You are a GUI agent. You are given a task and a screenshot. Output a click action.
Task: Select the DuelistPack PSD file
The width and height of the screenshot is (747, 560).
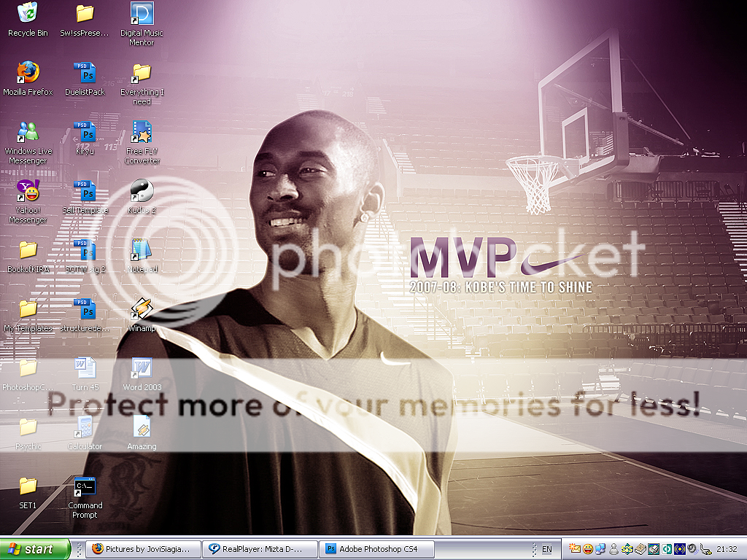(85, 74)
